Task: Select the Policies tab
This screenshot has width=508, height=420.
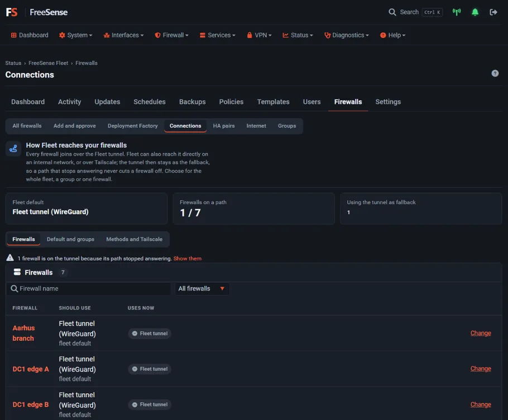Action: (x=231, y=102)
